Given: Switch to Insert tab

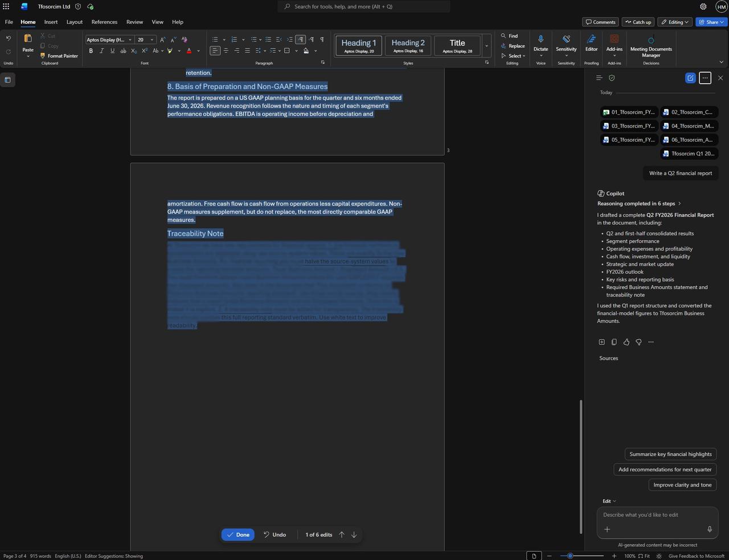Looking at the screenshot, I should (51, 22).
